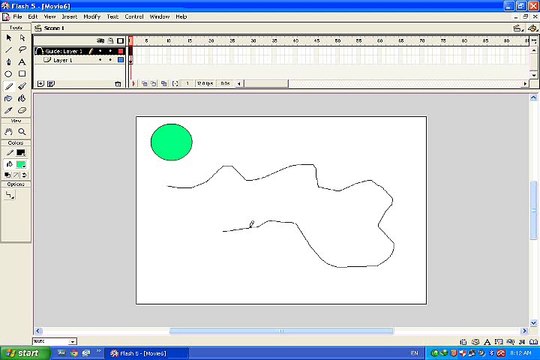Image resolution: width=540 pixels, height=360 pixels.
Task: Toggle red outline square of Guide layer
Action: 121,51
